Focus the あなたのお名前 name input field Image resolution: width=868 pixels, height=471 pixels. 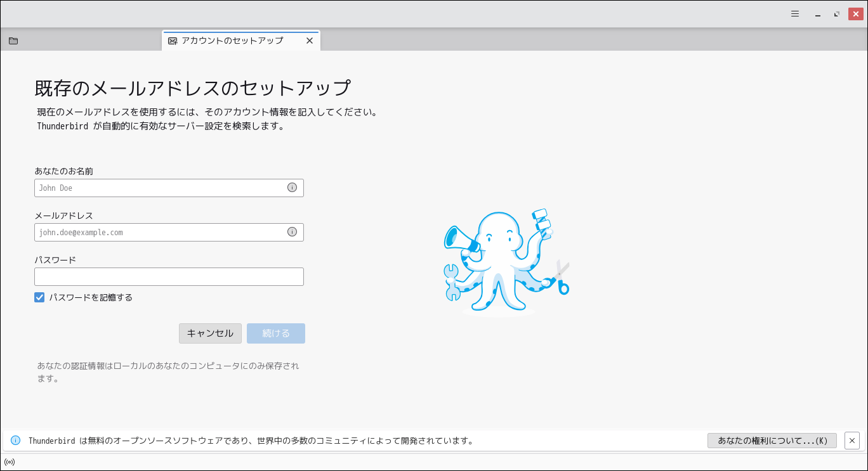[169, 188]
